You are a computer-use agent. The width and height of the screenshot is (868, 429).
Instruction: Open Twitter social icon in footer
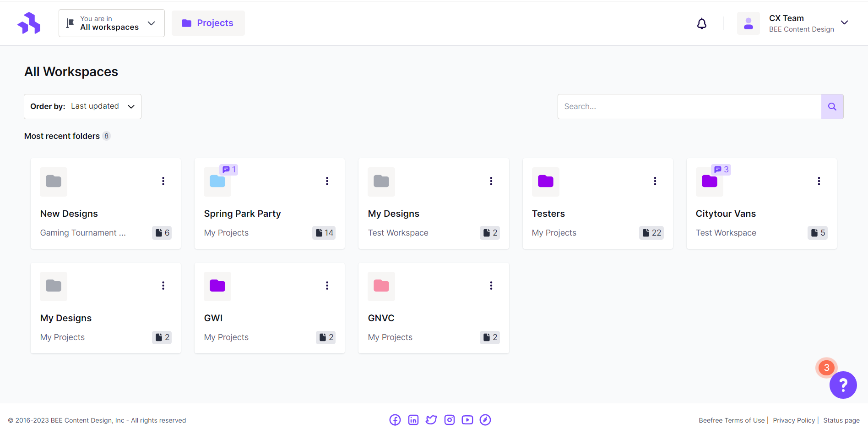tap(431, 420)
